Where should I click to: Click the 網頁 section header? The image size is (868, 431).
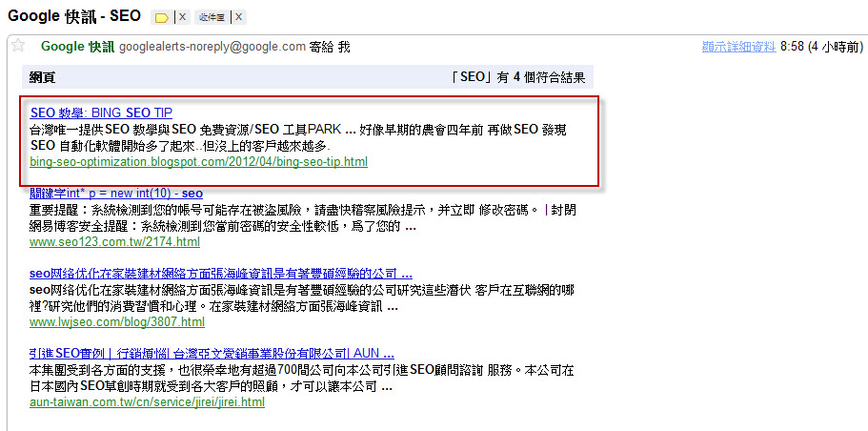click(x=42, y=77)
